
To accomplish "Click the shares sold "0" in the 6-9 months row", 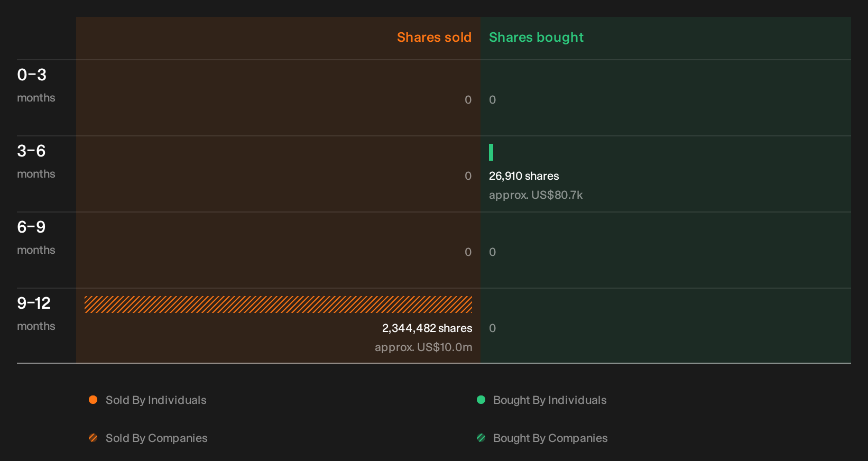I will 468,252.
